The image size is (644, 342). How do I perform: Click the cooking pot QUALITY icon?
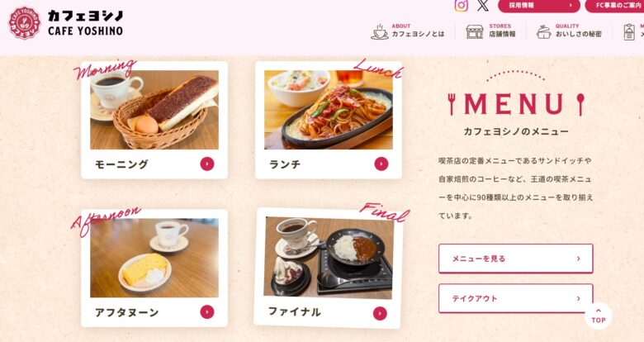pyautogui.click(x=544, y=31)
